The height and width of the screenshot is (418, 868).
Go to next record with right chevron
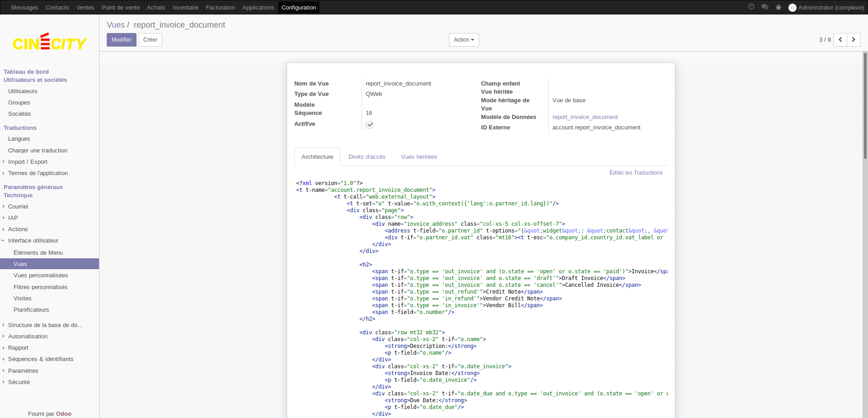point(854,40)
